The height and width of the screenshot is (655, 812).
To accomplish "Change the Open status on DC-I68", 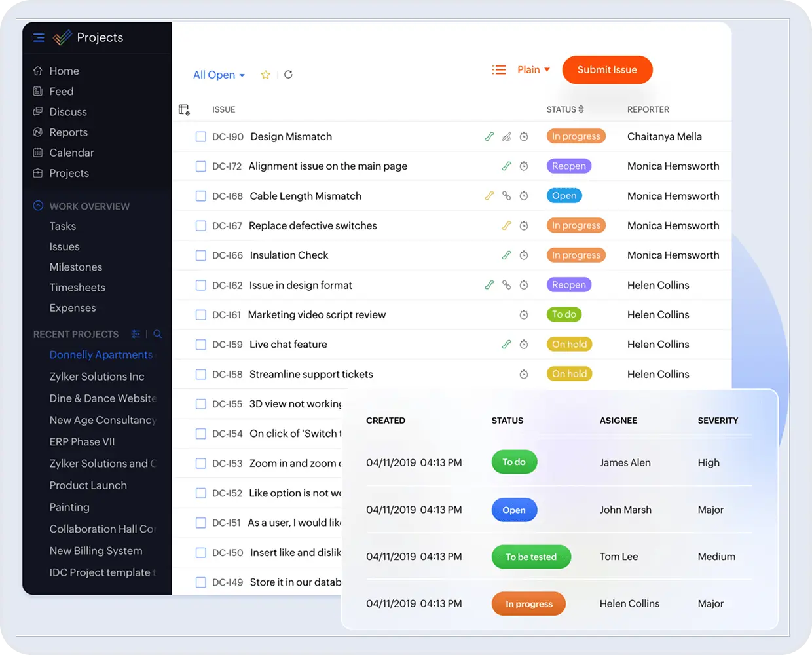I will tap(564, 196).
